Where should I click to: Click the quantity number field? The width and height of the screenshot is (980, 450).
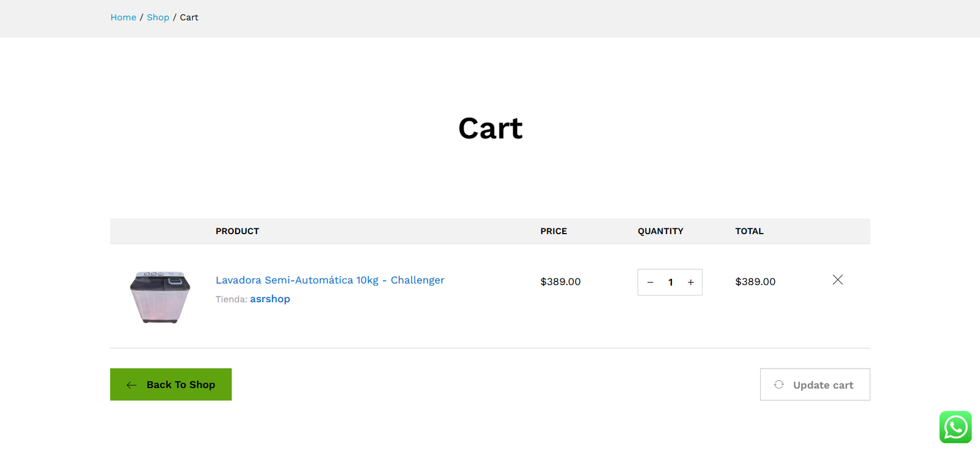671,283
